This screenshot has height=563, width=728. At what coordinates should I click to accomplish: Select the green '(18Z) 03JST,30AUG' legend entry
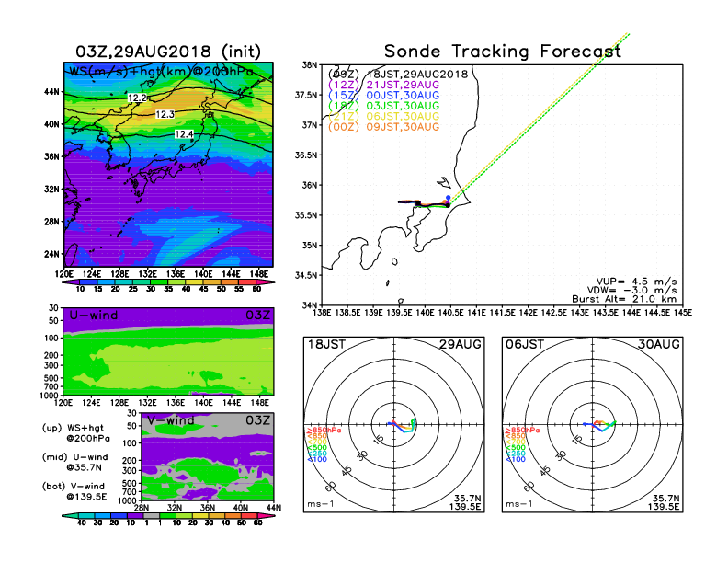383,106
